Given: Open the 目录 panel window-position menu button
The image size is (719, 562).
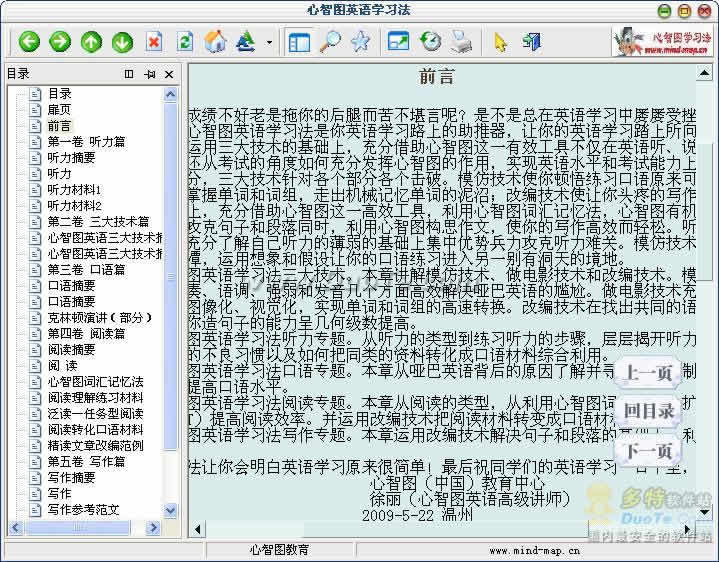Looking at the screenshot, I should [x=129, y=74].
